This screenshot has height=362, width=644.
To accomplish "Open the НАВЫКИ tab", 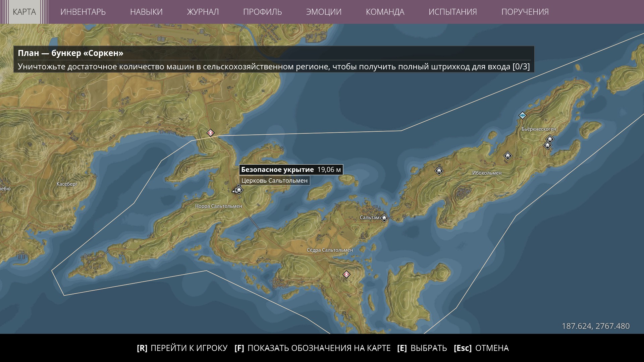I will tap(146, 12).
